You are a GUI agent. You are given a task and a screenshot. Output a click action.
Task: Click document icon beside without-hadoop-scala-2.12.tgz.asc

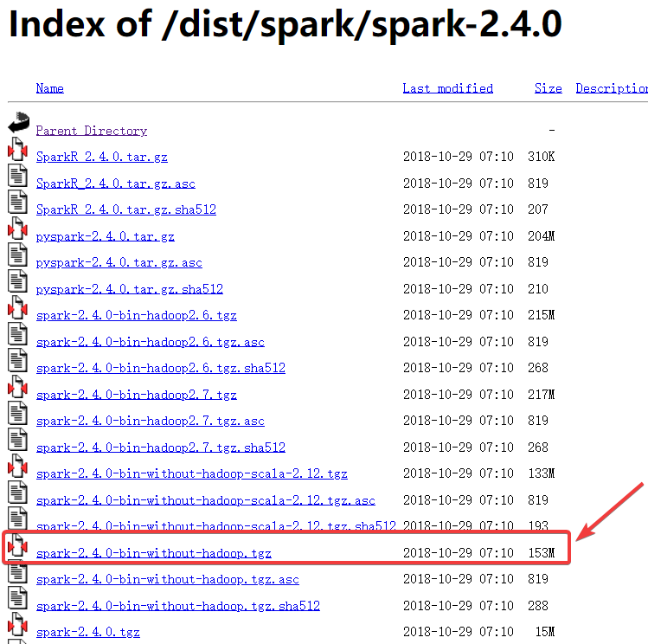tap(17, 493)
